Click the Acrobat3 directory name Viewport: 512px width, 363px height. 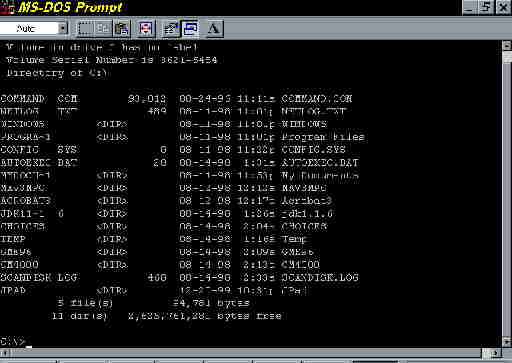306,201
